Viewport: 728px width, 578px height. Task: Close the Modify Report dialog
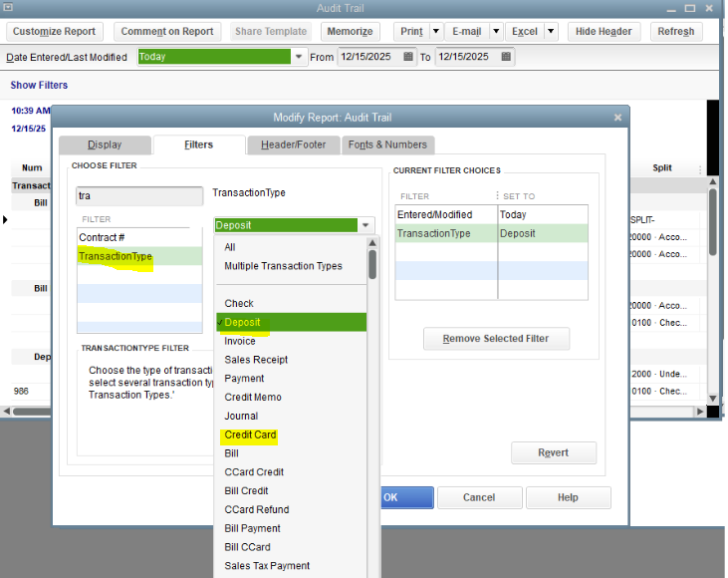point(617,117)
